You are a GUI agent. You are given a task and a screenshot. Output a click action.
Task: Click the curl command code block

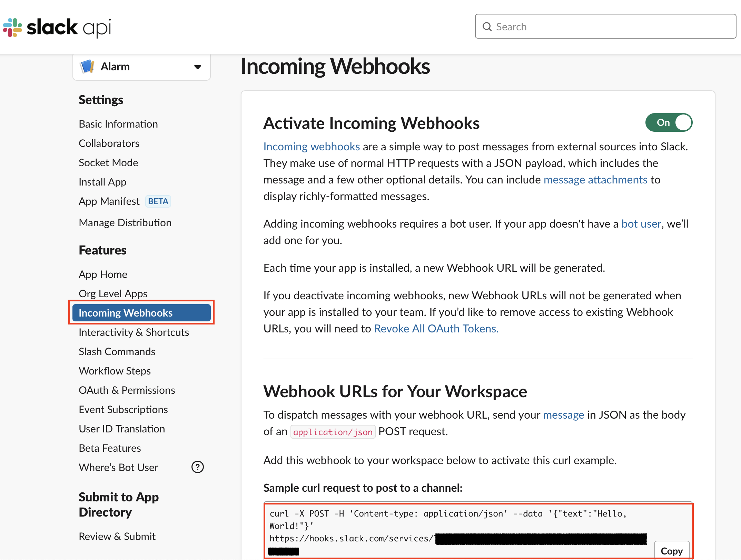point(478,531)
